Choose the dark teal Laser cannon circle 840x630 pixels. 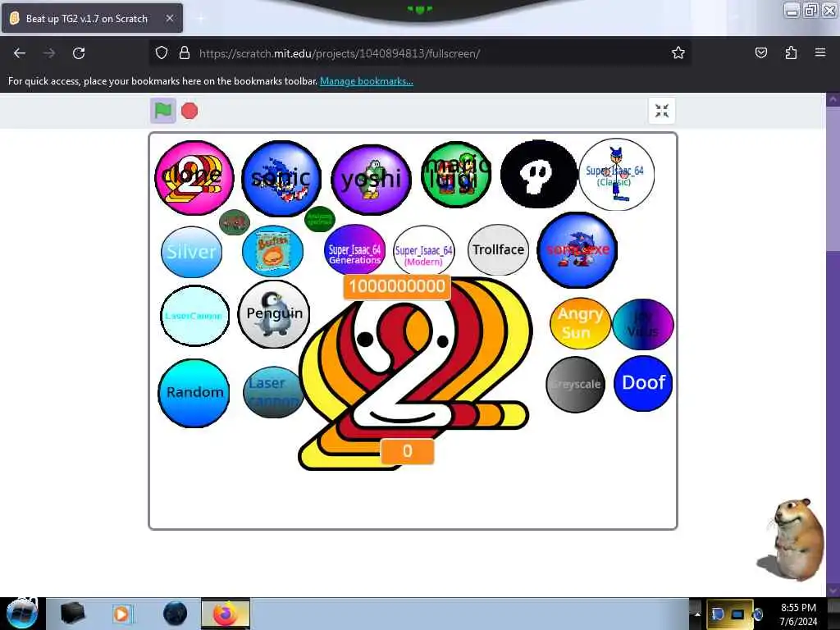click(x=273, y=392)
